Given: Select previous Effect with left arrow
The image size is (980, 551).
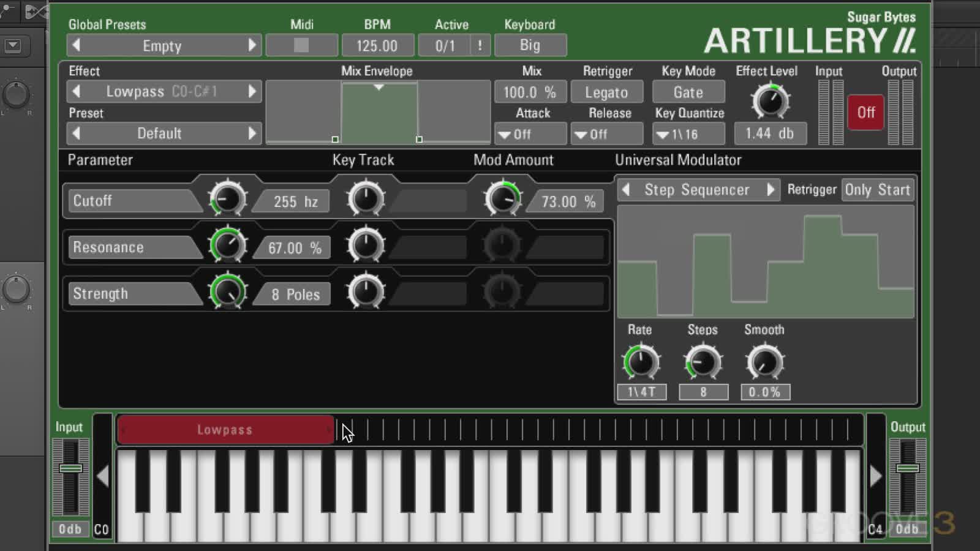Looking at the screenshot, I should pyautogui.click(x=77, y=91).
